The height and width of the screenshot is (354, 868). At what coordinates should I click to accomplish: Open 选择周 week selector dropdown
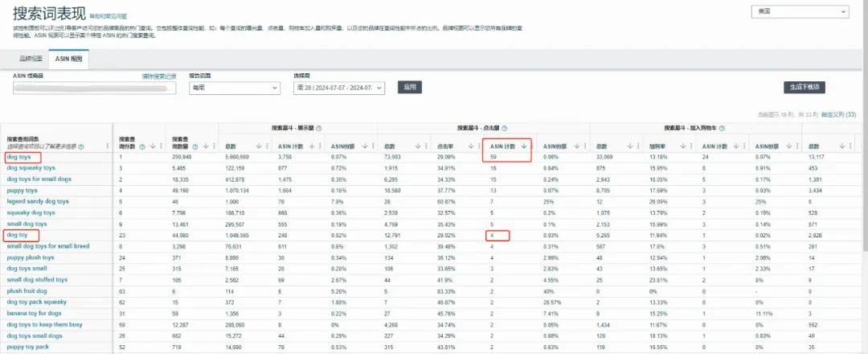click(x=339, y=88)
